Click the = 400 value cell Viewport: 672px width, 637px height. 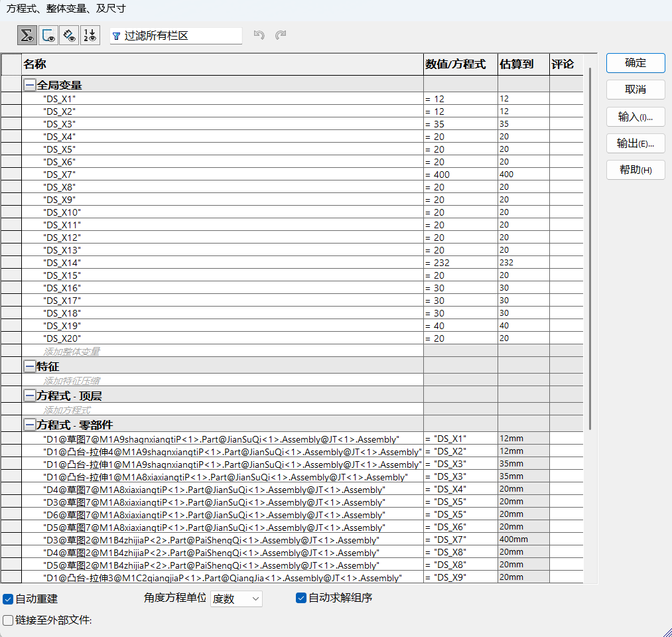coord(460,175)
